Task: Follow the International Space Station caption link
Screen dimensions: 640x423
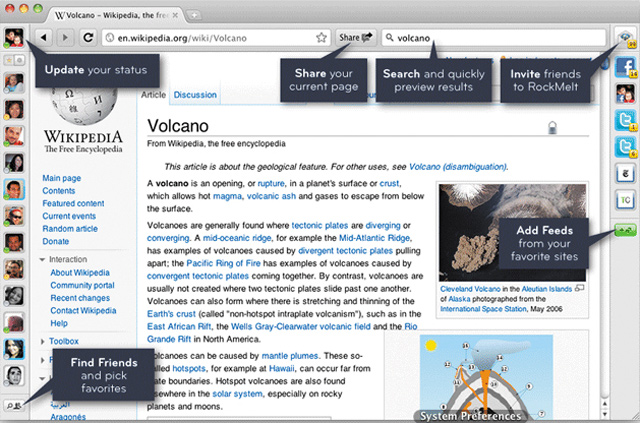Action: coord(483,309)
